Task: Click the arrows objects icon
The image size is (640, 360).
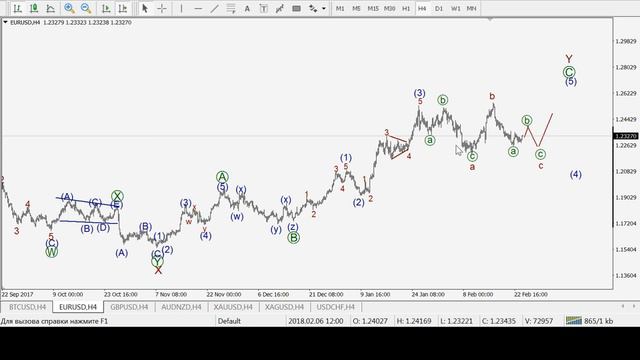Action: 313,8
